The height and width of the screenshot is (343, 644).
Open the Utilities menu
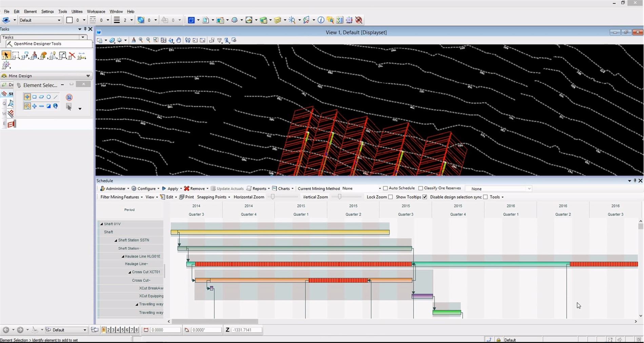point(77,12)
